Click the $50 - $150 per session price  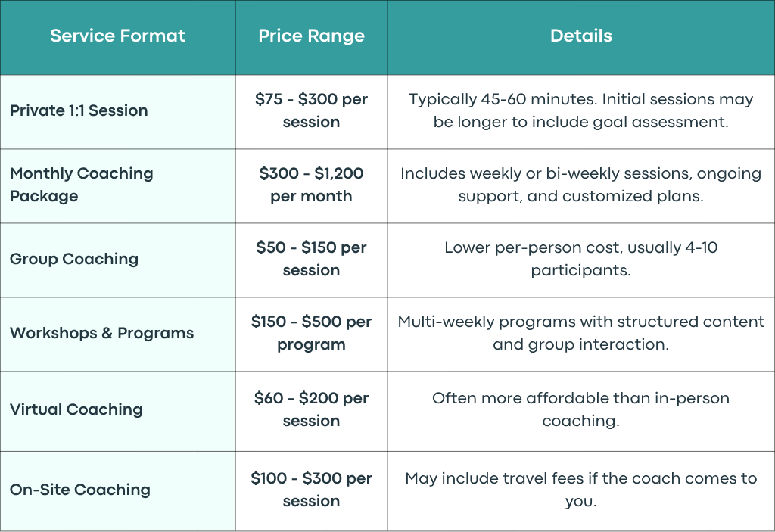[x=311, y=259]
